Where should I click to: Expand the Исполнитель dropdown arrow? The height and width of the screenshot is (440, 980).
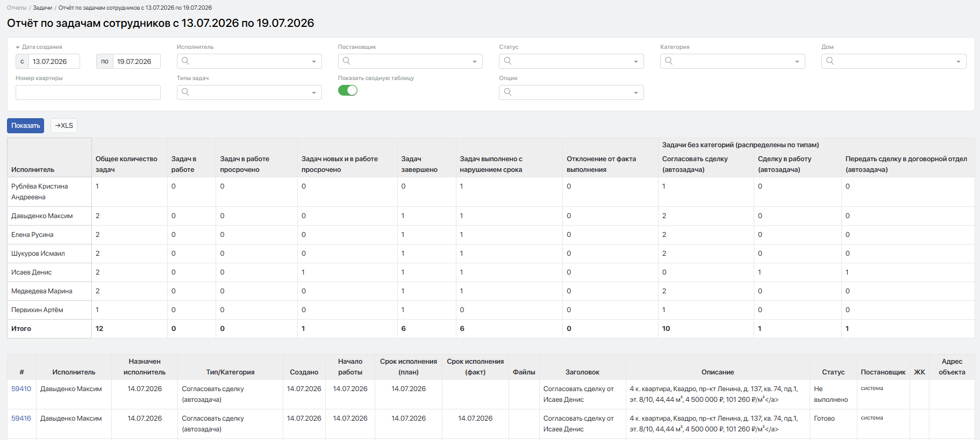click(x=314, y=62)
